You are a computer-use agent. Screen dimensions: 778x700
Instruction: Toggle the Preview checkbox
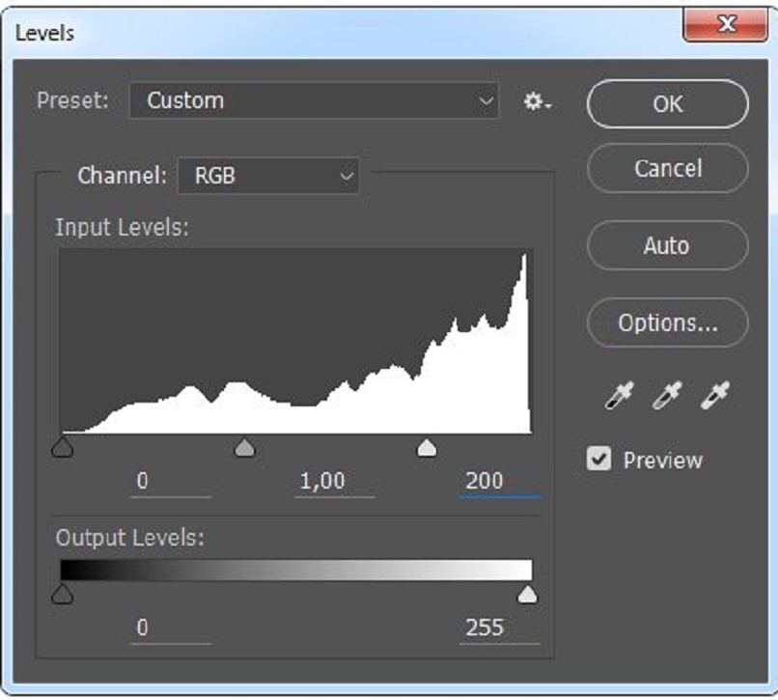click(599, 460)
